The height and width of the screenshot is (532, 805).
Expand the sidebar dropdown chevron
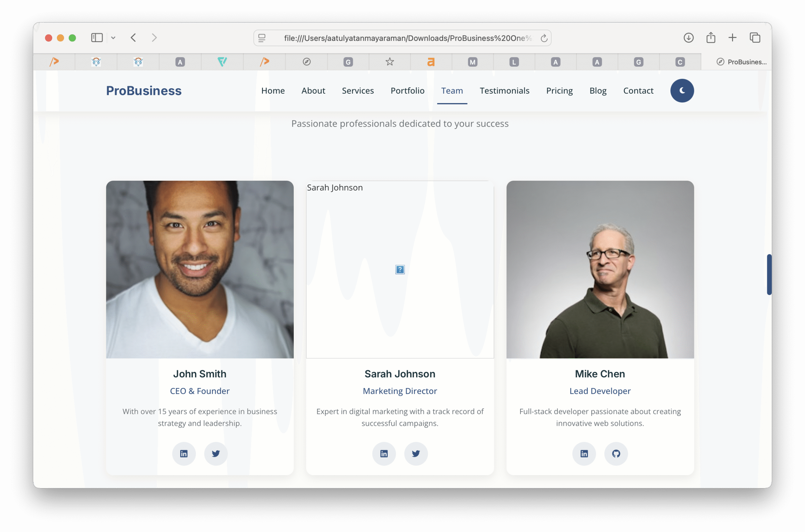point(114,38)
